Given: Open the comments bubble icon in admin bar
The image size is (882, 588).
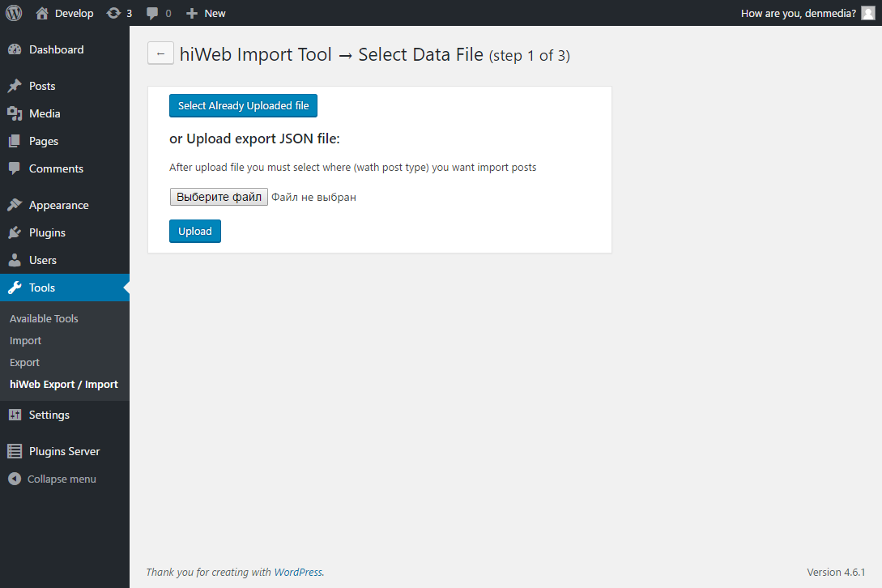Looking at the screenshot, I should pos(152,13).
